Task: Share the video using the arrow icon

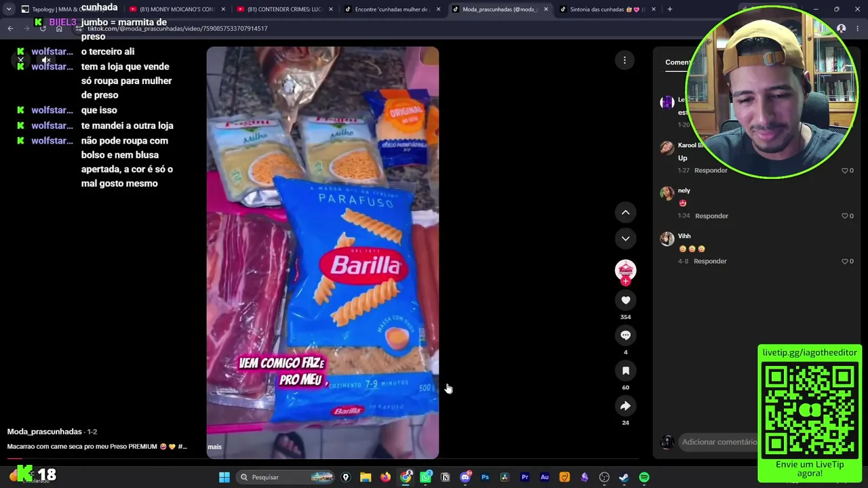Action: pyautogui.click(x=625, y=406)
